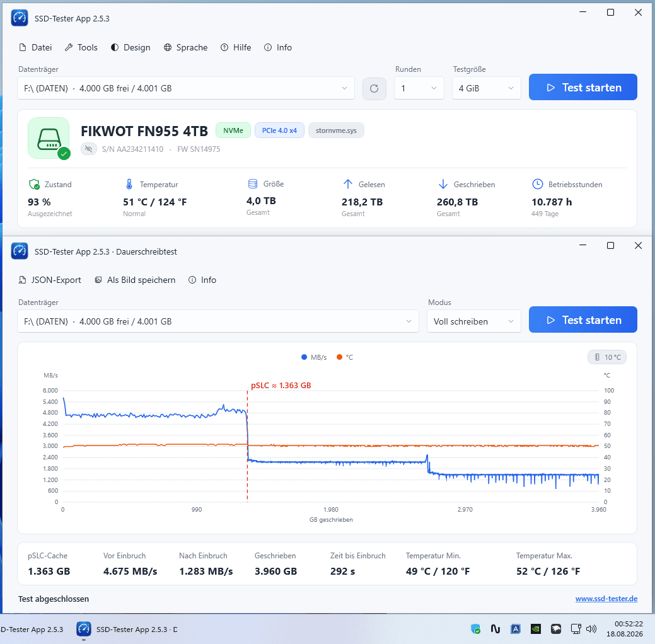Click the Design contrast circle icon
This screenshot has width=655, height=644.
click(115, 48)
